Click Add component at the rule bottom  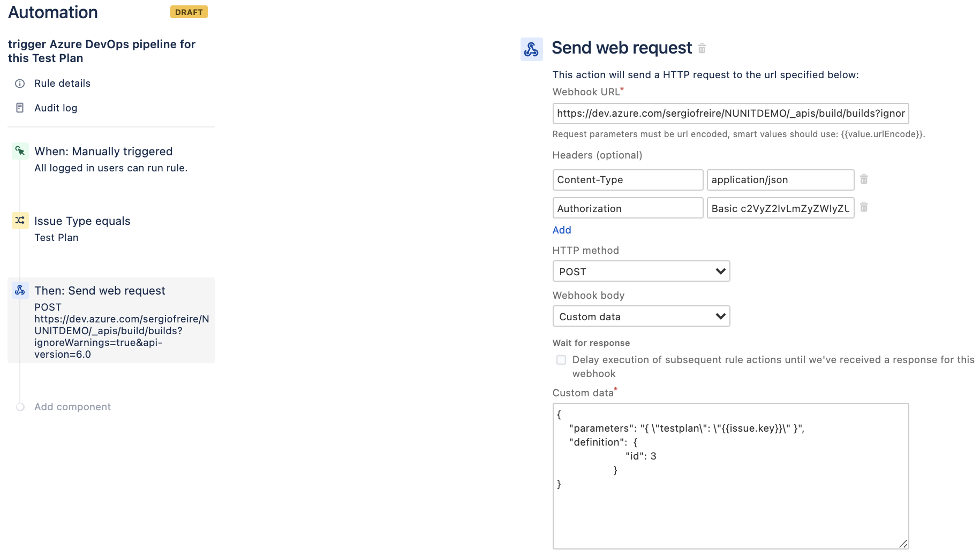72,407
